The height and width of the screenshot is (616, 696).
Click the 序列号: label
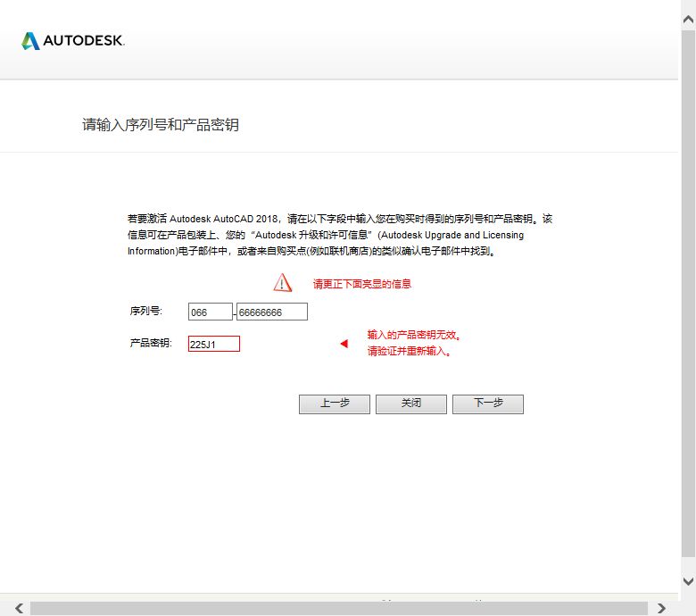tap(146, 311)
